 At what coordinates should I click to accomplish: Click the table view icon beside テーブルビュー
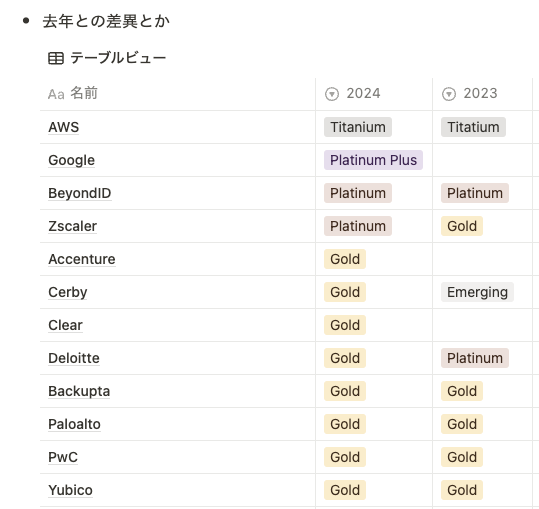(x=56, y=58)
